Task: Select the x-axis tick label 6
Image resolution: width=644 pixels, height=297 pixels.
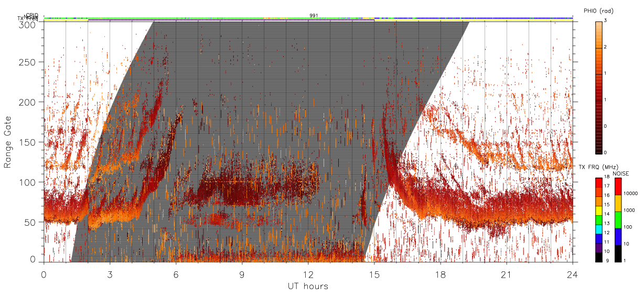Action: [176, 274]
